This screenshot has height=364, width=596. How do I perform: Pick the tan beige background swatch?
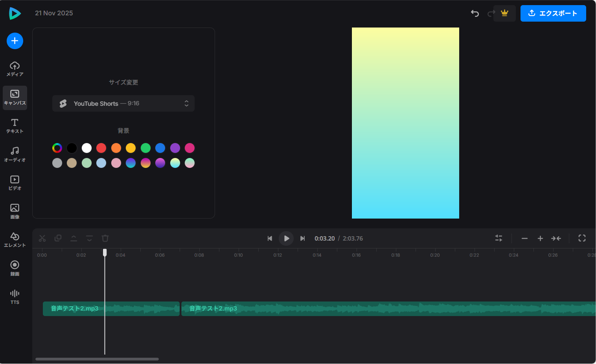[x=72, y=163]
